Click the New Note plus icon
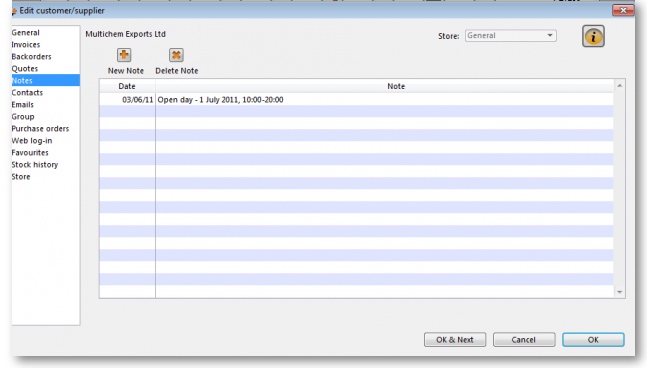 click(124, 55)
